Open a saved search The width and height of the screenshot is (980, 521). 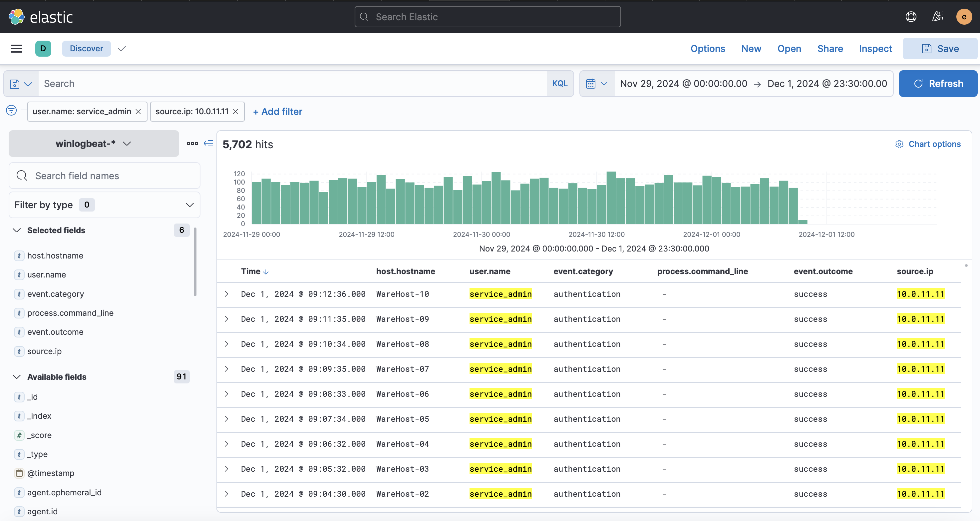point(789,49)
